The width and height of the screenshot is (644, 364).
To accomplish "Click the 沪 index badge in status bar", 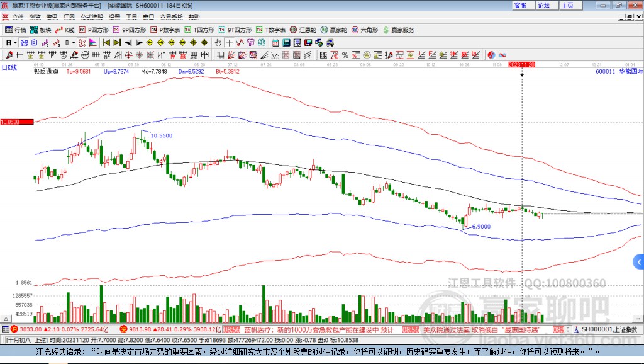I will (14, 329).
